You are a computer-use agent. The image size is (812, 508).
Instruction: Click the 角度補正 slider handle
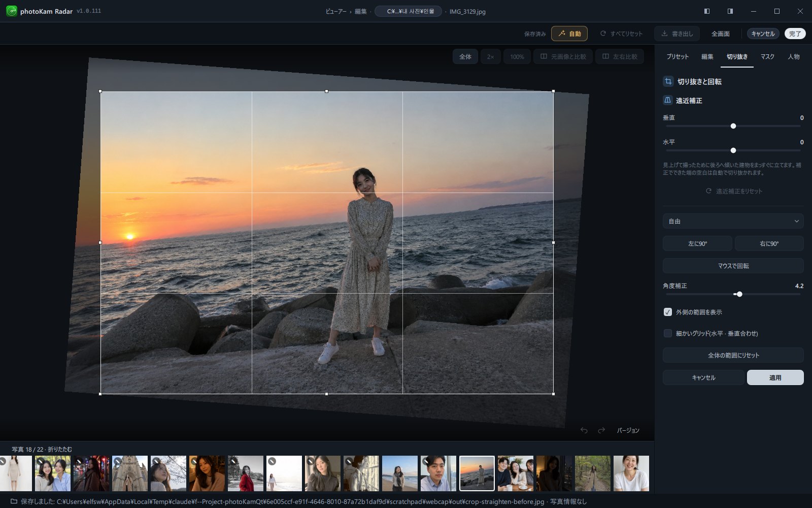(x=739, y=294)
